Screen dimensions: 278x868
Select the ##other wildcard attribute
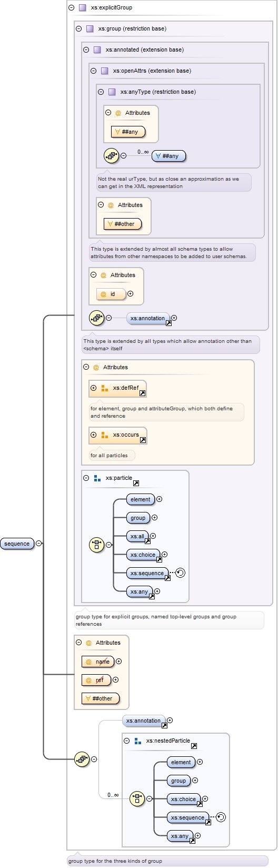[x=101, y=698]
